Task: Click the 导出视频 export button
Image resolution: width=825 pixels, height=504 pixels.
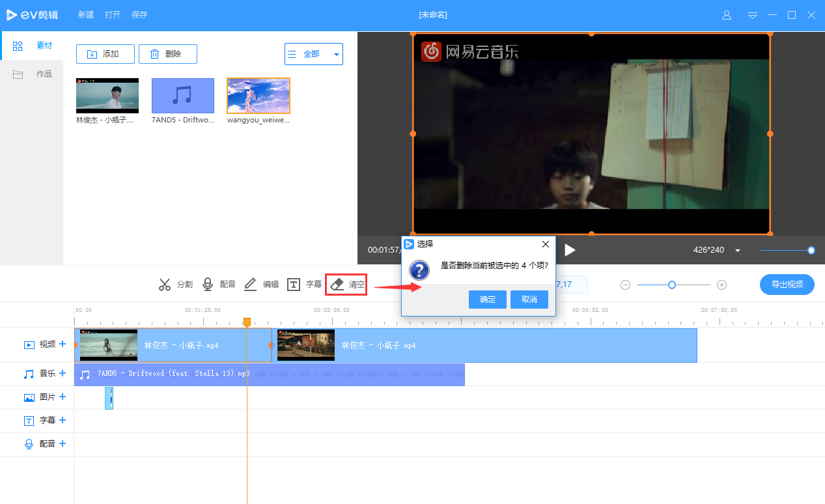Action: point(787,284)
